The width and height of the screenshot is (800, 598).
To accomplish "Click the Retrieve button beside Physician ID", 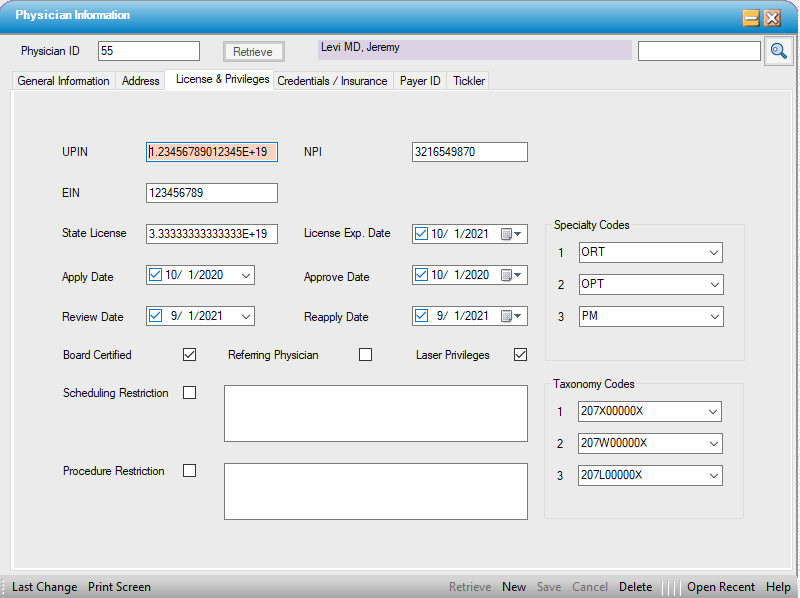I will [253, 52].
